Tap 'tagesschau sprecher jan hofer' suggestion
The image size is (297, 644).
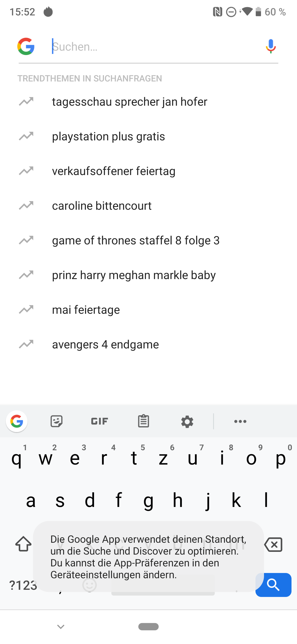point(130,102)
